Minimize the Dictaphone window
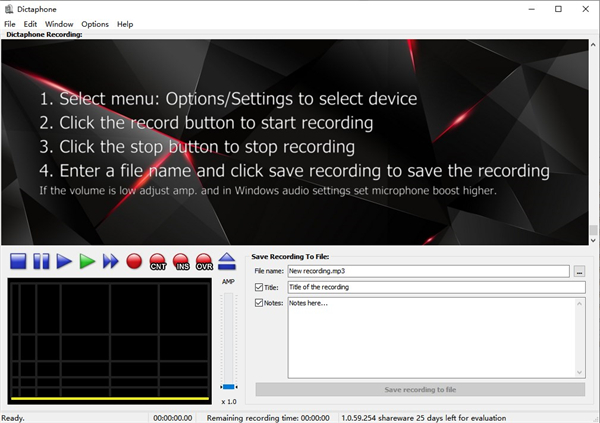 click(532, 9)
